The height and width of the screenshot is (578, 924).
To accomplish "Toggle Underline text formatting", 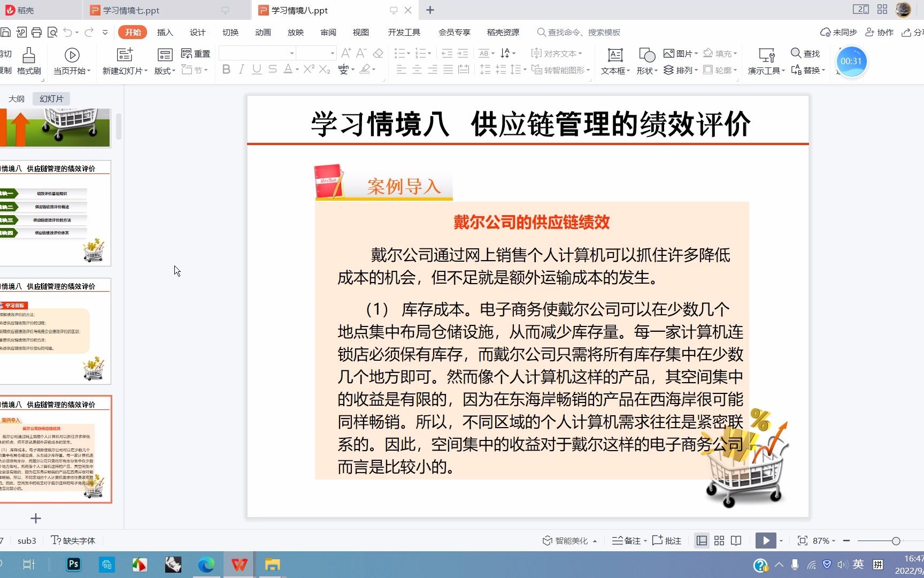I will (257, 69).
